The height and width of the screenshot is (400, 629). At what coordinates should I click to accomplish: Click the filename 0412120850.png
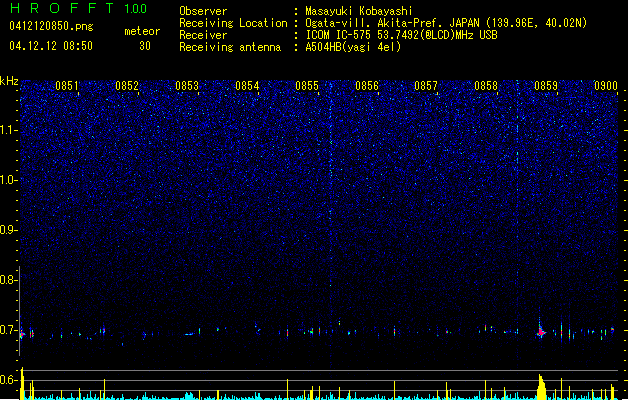pos(51,26)
